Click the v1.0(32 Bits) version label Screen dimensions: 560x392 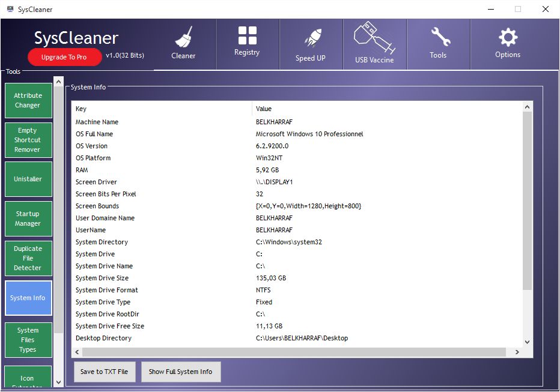pyautogui.click(x=125, y=56)
